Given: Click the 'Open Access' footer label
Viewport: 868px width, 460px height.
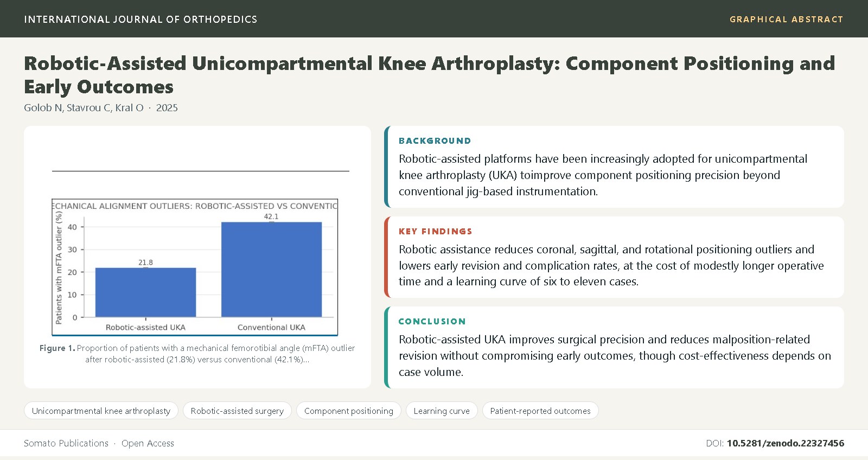Looking at the screenshot, I should [x=148, y=443].
